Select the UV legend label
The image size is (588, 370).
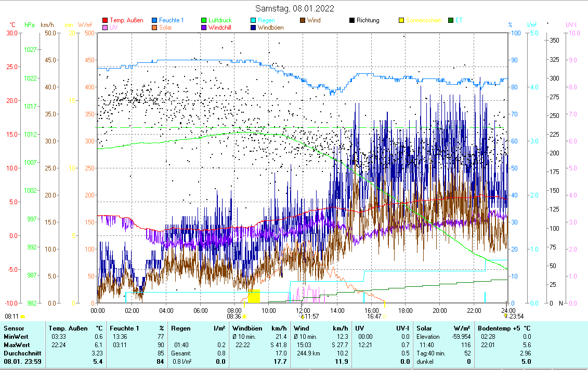point(113,28)
